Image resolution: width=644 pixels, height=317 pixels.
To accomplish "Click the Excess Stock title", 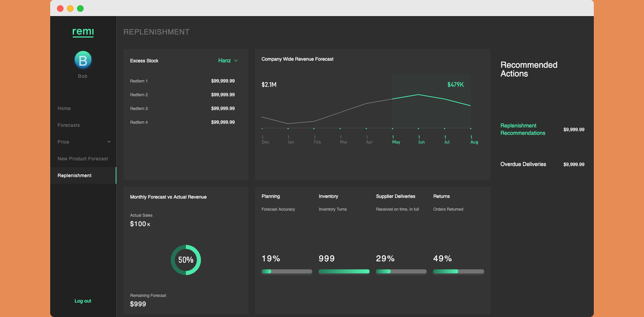I will pyautogui.click(x=144, y=61).
